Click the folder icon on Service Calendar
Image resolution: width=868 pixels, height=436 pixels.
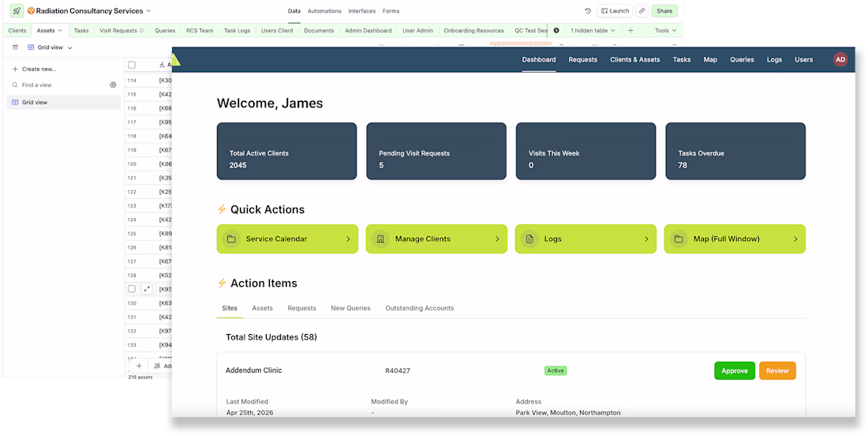pyautogui.click(x=231, y=239)
